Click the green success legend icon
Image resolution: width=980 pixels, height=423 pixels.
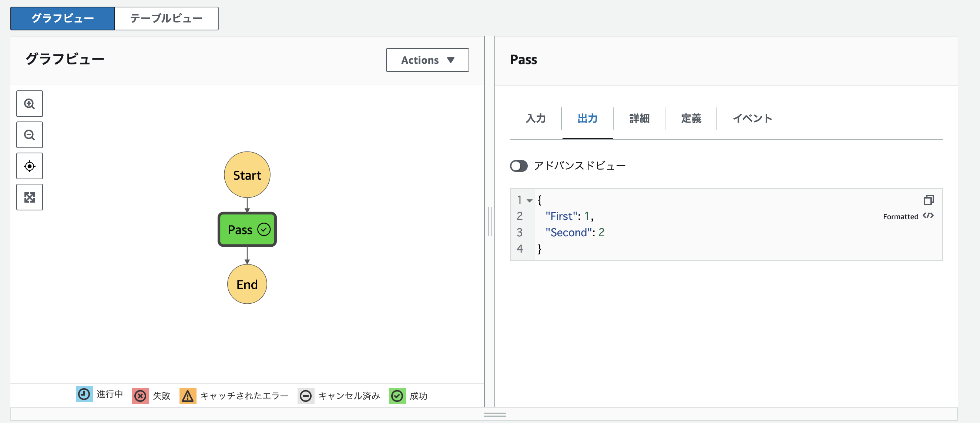pyautogui.click(x=397, y=396)
